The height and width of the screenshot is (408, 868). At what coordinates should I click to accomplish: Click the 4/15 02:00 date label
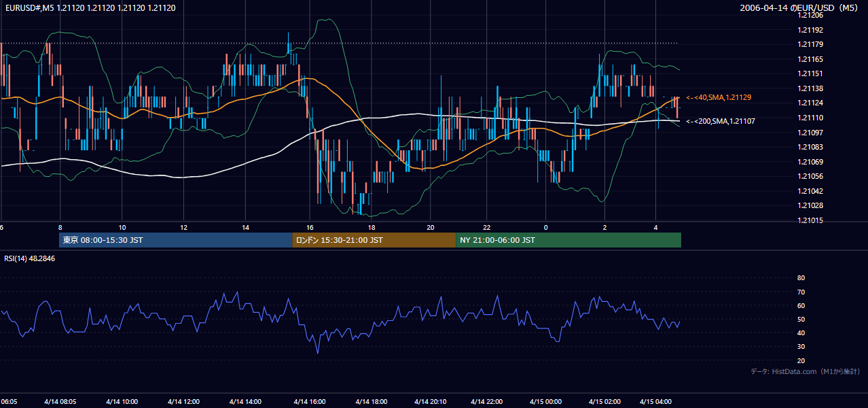(605, 402)
